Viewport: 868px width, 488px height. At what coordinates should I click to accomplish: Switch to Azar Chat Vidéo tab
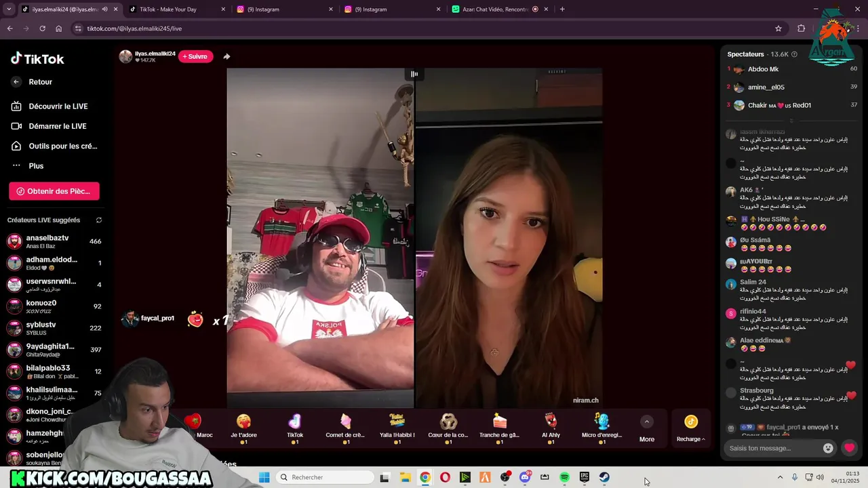tap(499, 9)
